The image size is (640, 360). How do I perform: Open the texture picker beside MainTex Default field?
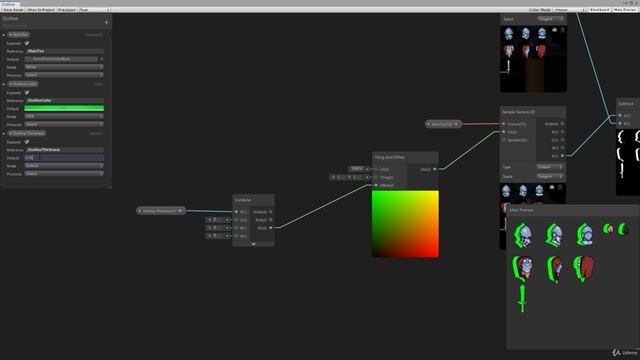click(101, 59)
